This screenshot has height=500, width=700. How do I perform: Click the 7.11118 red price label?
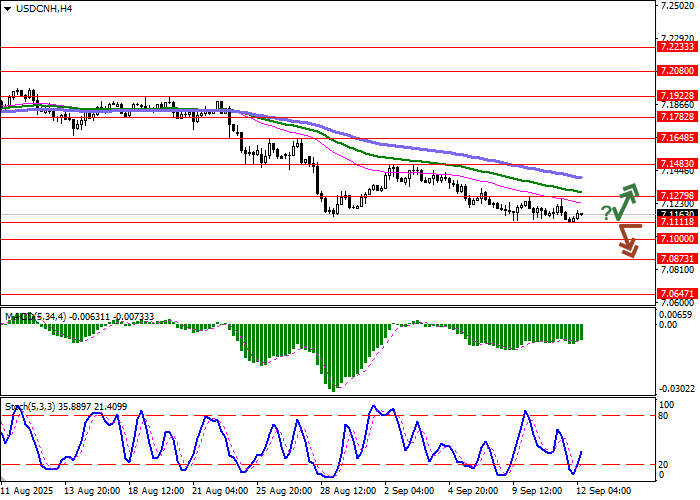[677, 222]
